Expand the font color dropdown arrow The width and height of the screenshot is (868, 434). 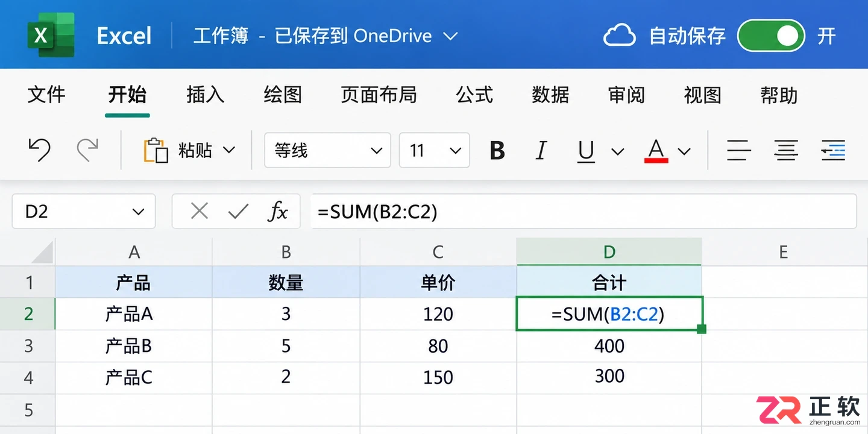[x=684, y=151]
